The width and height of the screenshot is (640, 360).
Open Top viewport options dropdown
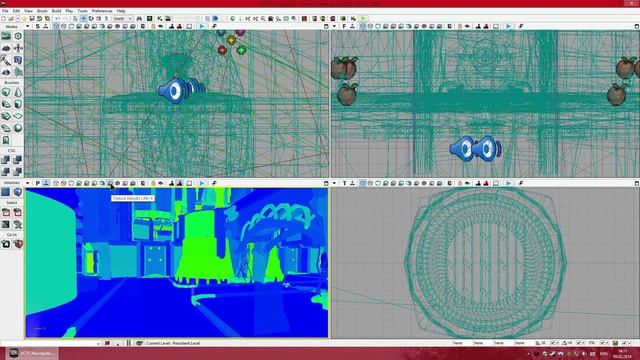click(x=334, y=183)
